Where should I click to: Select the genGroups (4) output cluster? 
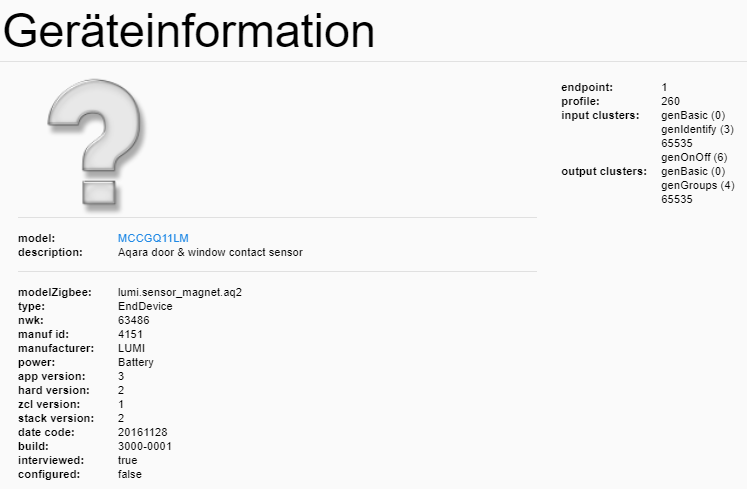click(x=697, y=185)
